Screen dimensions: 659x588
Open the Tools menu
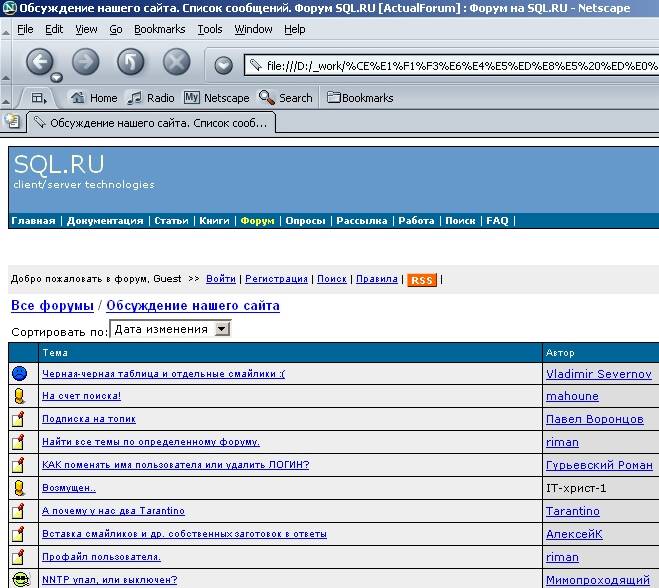210,29
